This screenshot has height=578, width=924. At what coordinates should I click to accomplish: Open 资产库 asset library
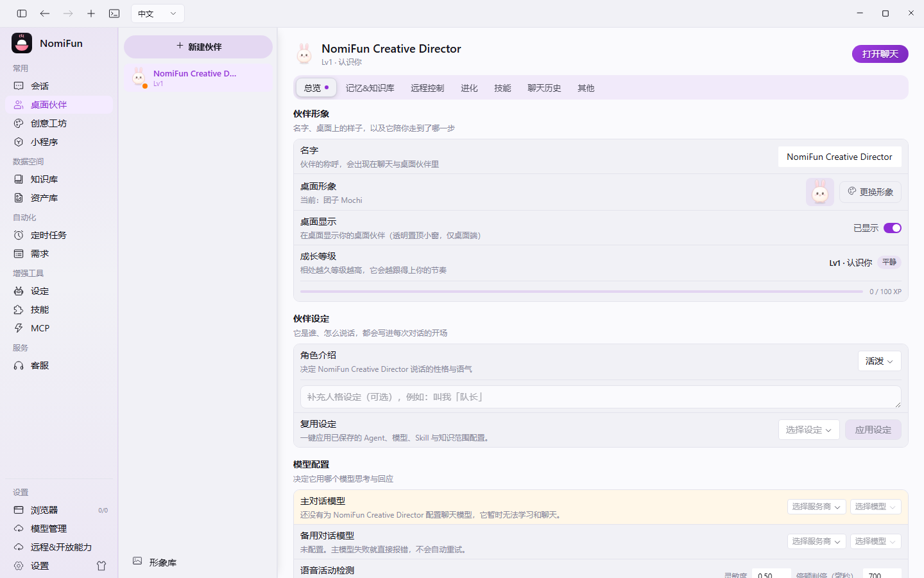[x=59, y=198]
